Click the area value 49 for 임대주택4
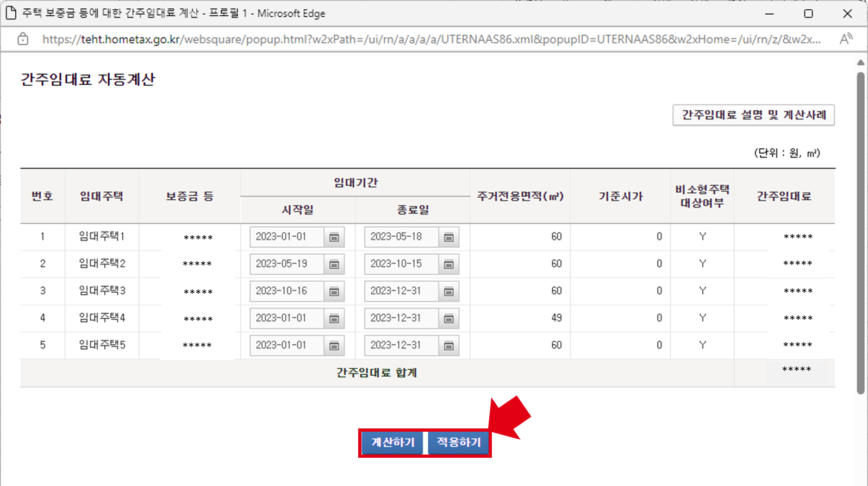The height and width of the screenshot is (486, 868). tap(556, 318)
